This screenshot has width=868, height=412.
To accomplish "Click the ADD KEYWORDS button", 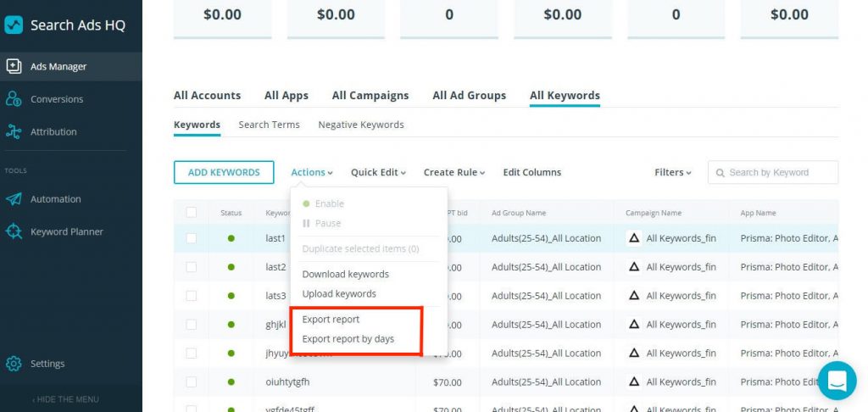I will (x=224, y=172).
